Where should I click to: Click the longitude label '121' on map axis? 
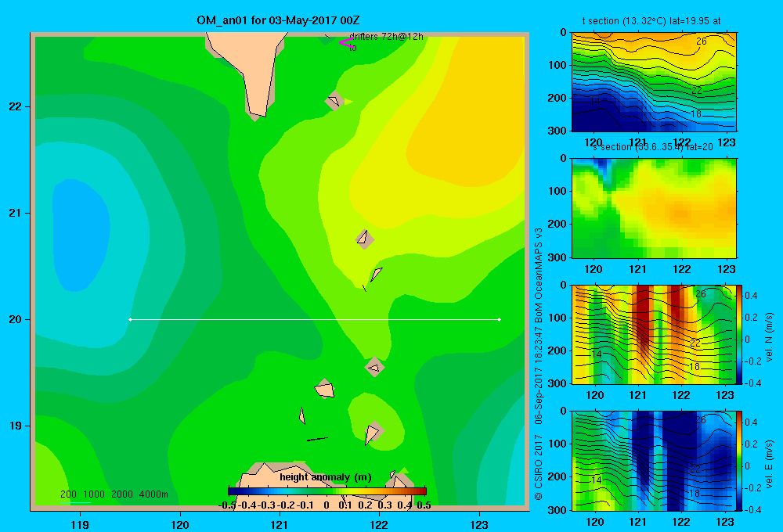pos(280,524)
